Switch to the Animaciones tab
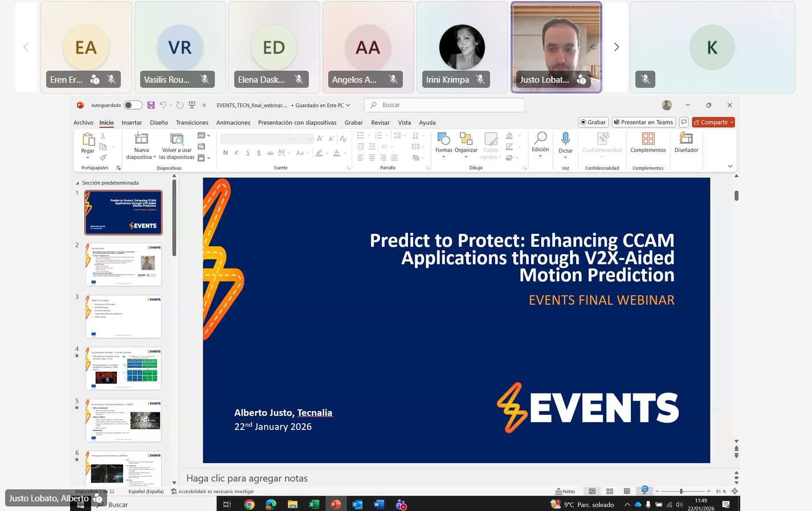Viewport: 812px width, 511px height. click(233, 123)
